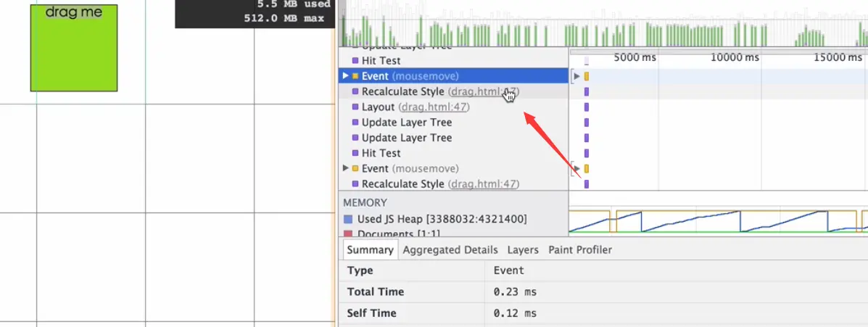Viewport: 868px width, 327px height.
Task: Click the yellow category icon of highlighted Event row
Action: click(355, 76)
